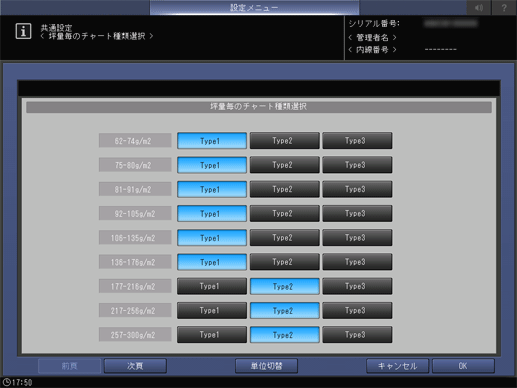Select Type1 for 75-80g/m2

[x=212, y=165]
